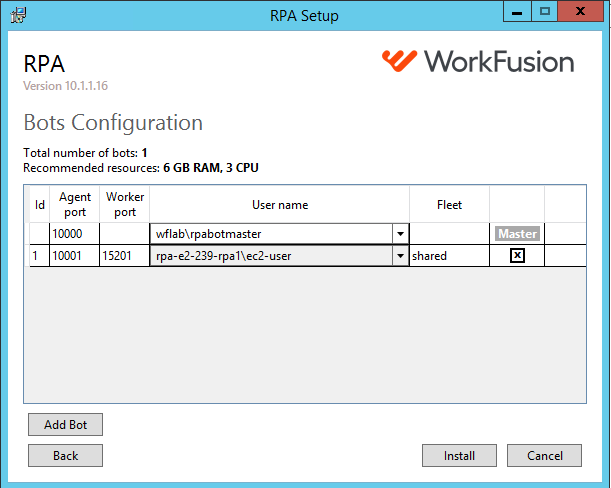Open user name dropdown for wflab\rpabotmaster

coord(400,234)
